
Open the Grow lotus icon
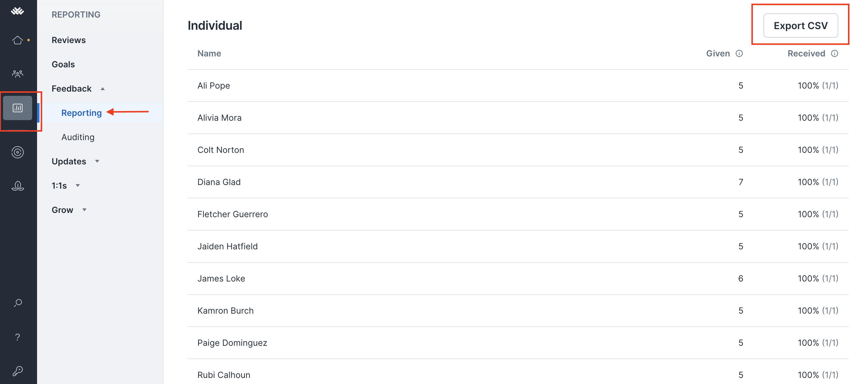(x=18, y=186)
